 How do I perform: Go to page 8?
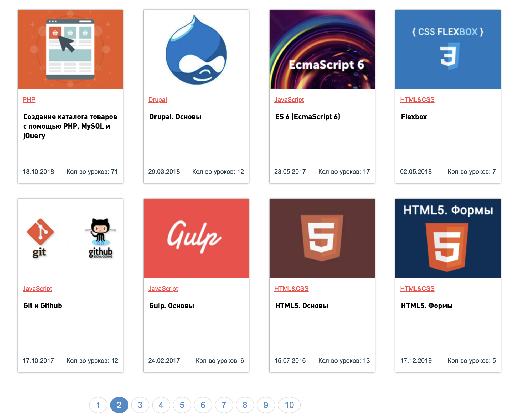coord(245,405)
